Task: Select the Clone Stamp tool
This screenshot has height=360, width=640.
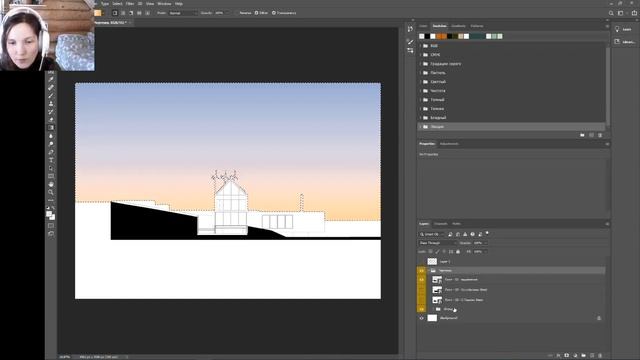Action: 51,104
